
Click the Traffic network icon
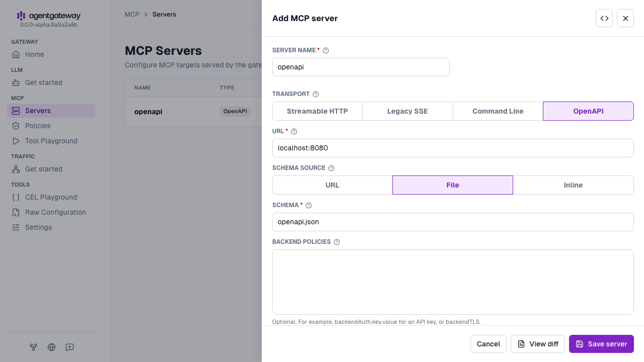coord(16,169)
